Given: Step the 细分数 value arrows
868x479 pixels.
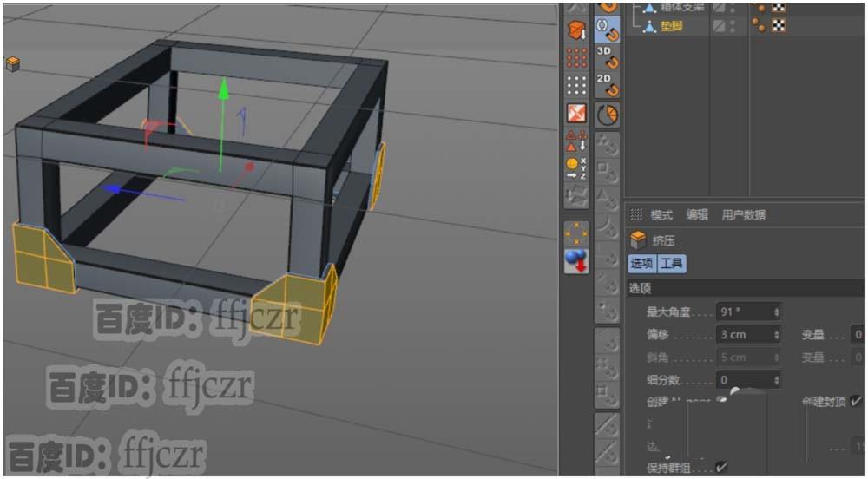Looking at the screenshot, I should coord(777,380).
